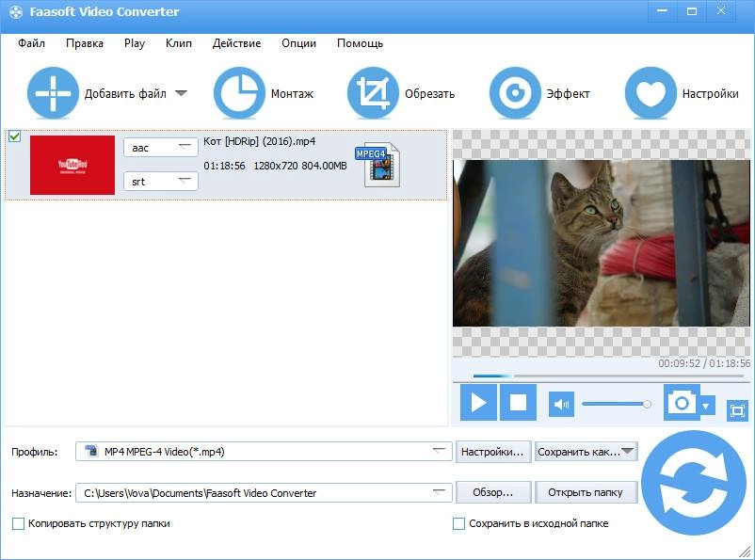
Task: Open the Назначение folder path dropdown
Action: coord(264,492)
